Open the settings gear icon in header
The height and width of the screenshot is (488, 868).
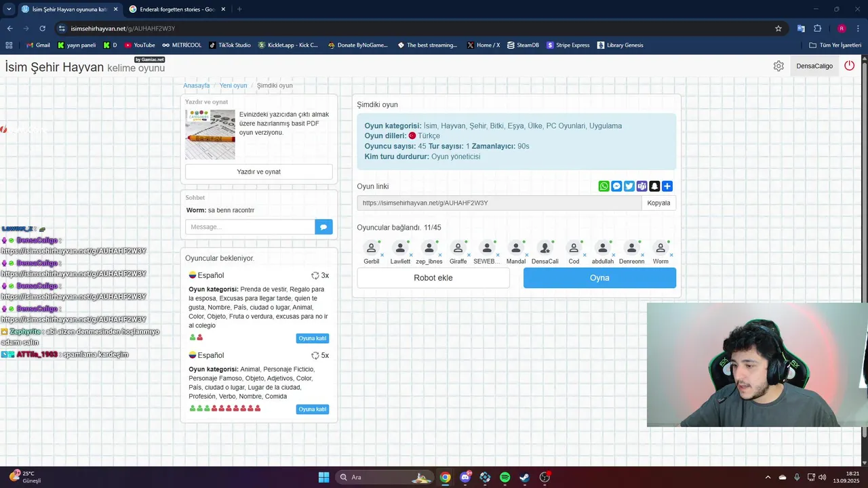(x=778, y=66)
